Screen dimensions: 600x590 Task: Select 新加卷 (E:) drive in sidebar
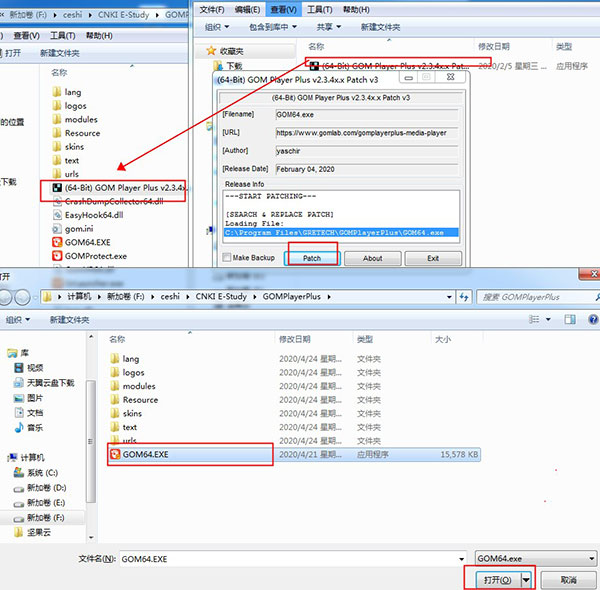[39, 503]
